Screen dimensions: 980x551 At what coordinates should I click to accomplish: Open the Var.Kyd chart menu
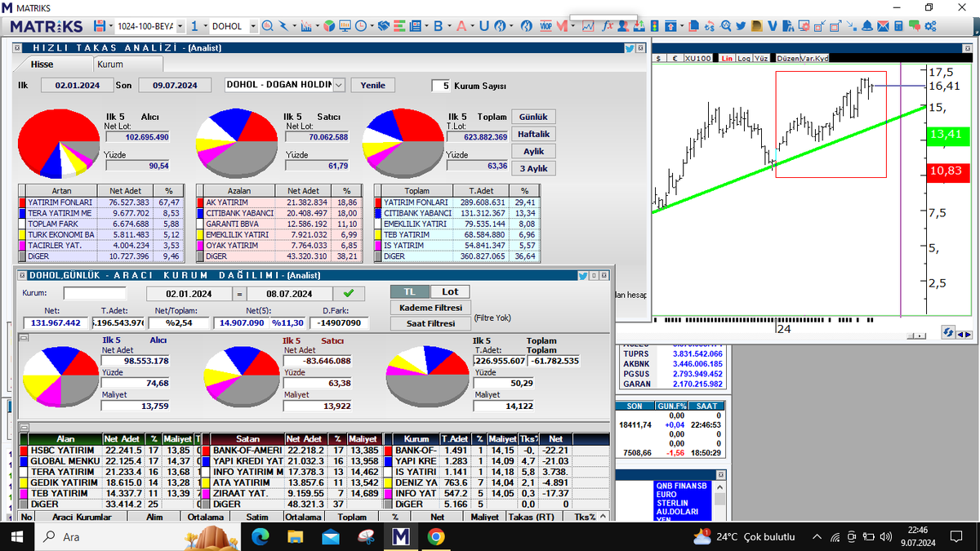tap(814, 59)
